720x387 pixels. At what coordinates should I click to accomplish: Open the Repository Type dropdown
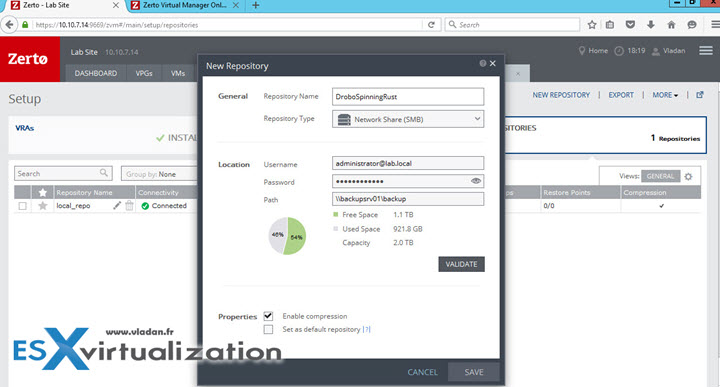click(x=408, y=119)
